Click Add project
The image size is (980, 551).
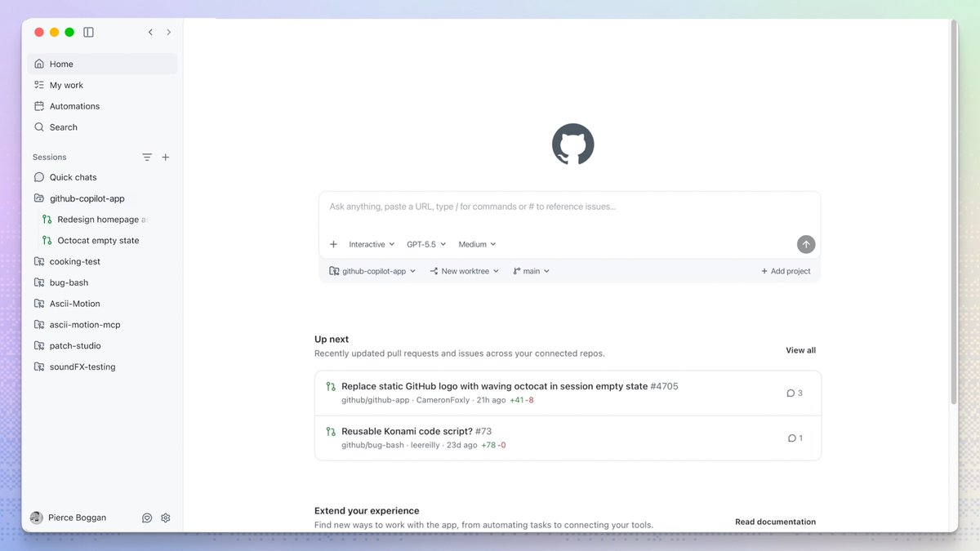tap(786, 271)
